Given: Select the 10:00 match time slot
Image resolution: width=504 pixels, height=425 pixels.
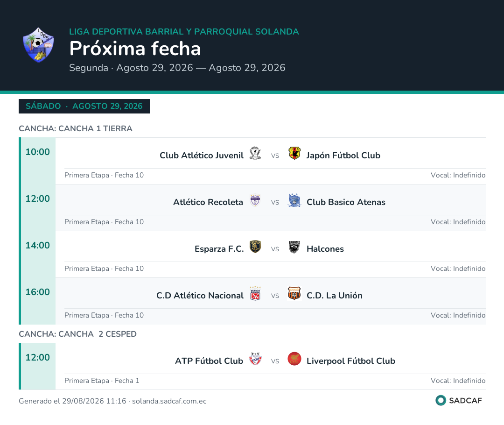Looking at the screenshot, I should 38,152.
